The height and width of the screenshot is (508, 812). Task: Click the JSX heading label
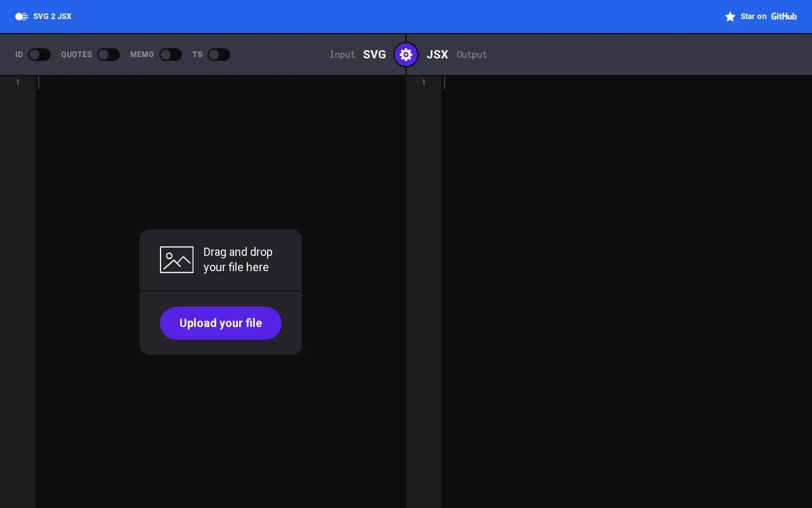437,55
